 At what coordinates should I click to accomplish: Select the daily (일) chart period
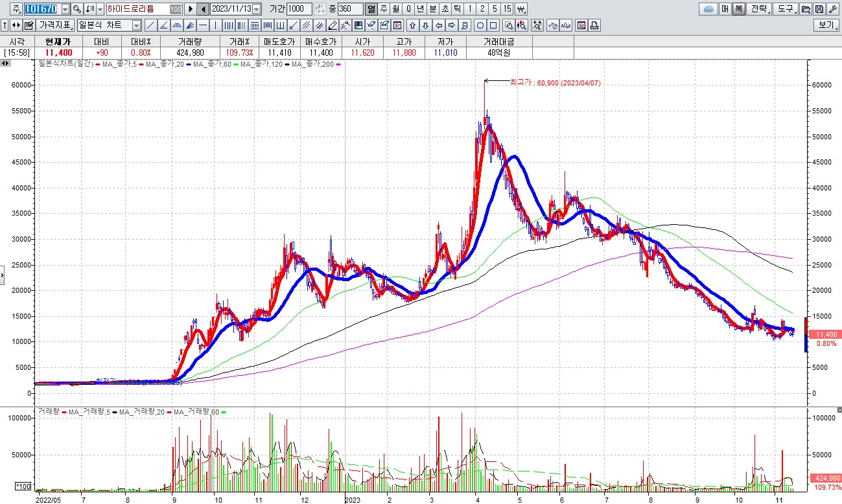point(371,9)
